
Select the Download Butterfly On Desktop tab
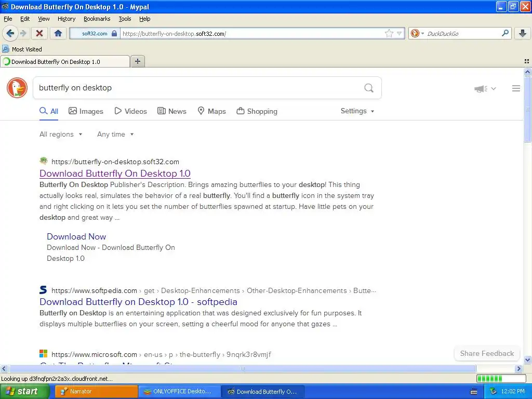click(65, 61)
